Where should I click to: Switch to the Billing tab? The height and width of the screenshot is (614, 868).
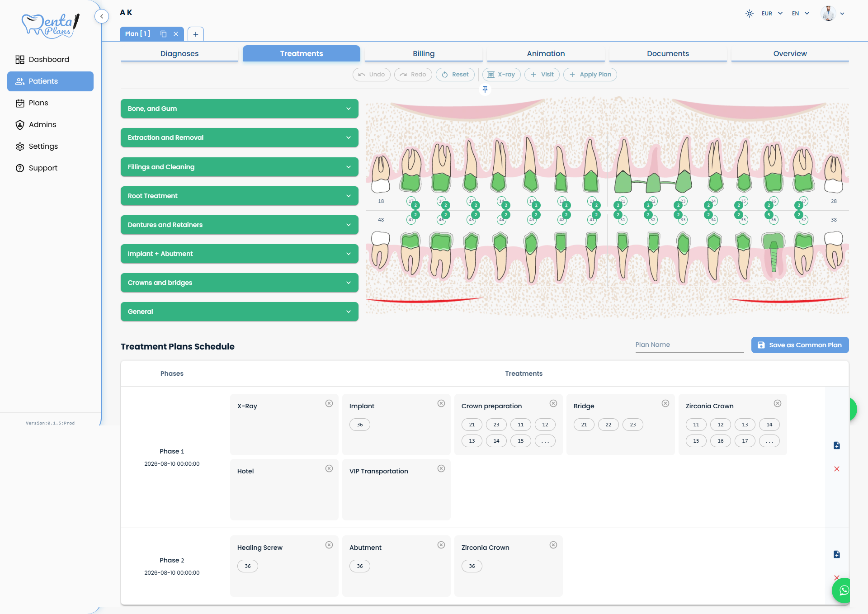pyautogui.click(x=424, y=53)
